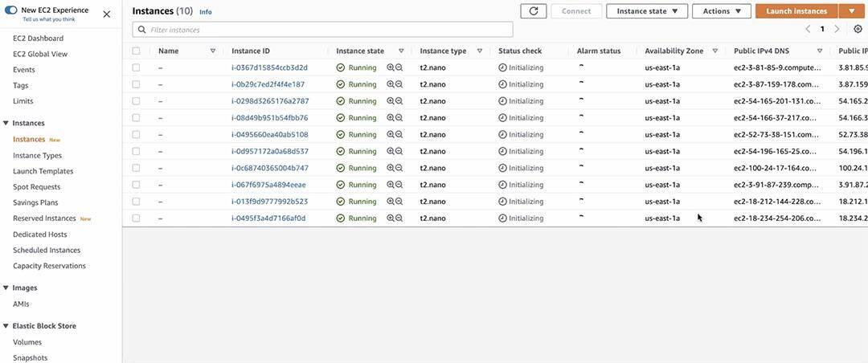Click the Launch instances button
Viewport: 868px width, 363px height.
(796, 11)
